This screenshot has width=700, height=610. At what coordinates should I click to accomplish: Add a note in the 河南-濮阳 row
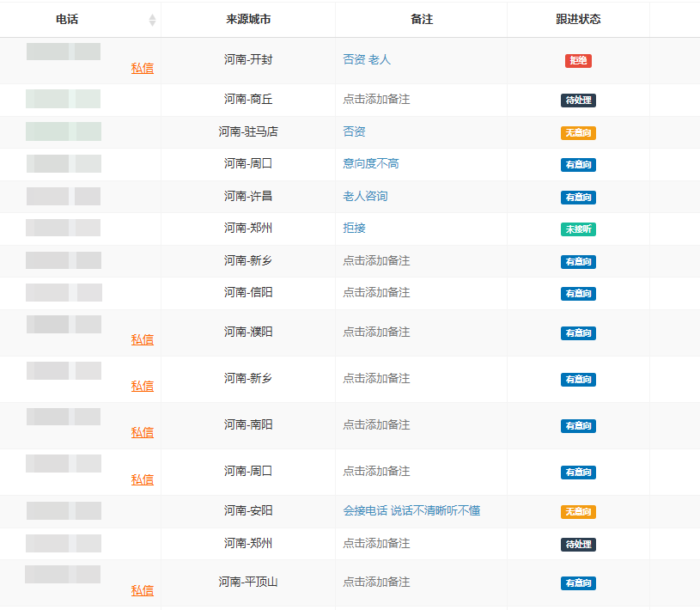(x=376, y=332)
